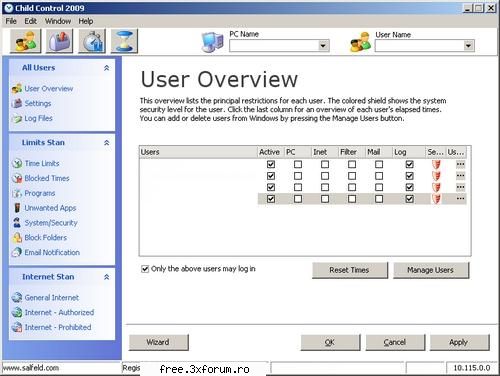
Task: Click the Users column header
Action: pos(198,152)
